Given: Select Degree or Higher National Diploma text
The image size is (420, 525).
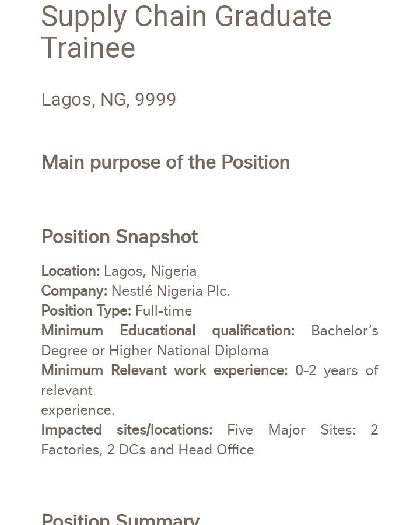Looking at the screenshot, I should [155, 351].
